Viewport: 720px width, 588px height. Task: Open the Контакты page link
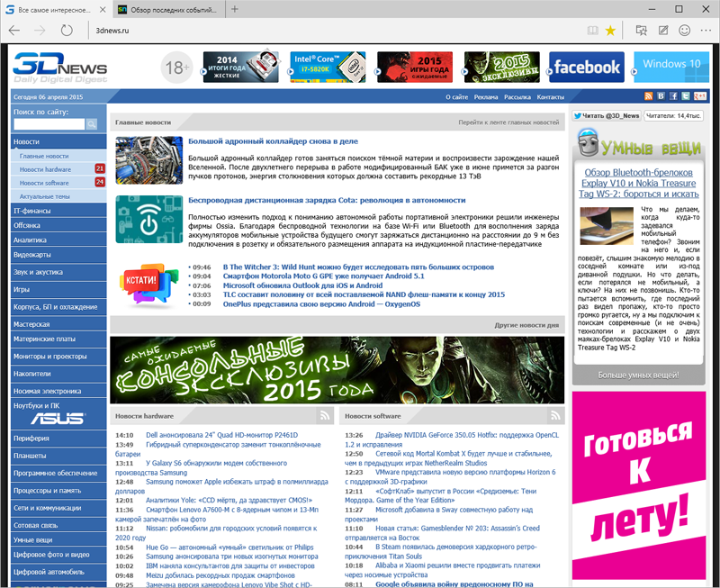tap(550, 97)
